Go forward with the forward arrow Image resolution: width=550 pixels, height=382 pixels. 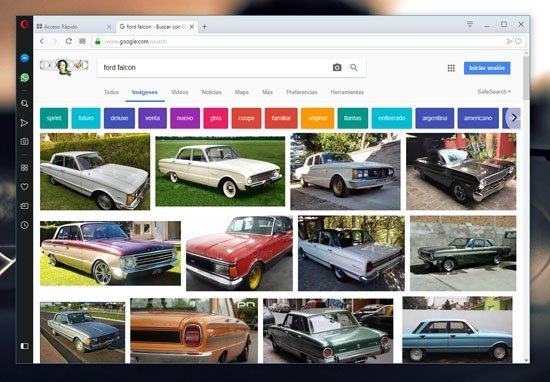pos(55,41)
